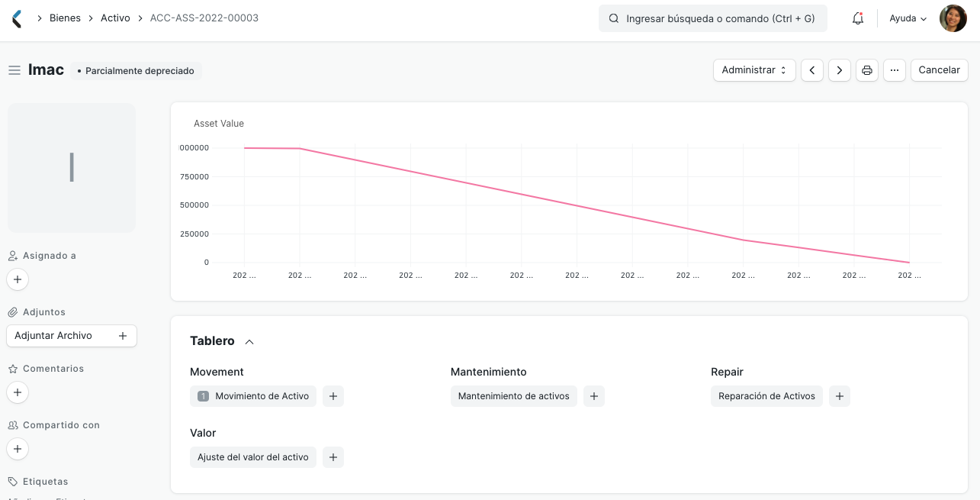Navigate to Bienes breadcrumb
This screenshot has height=500, width=980.
tap(65, 18)
